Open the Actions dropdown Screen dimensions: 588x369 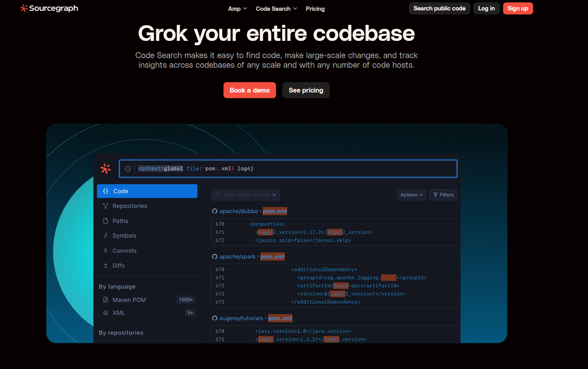pyautogui.click(x=411, y=195)
